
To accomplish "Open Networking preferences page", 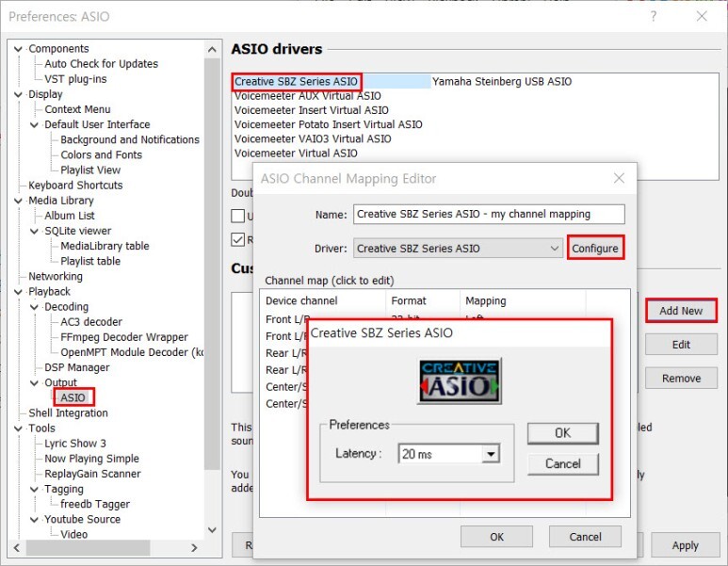I will point(56,276).
